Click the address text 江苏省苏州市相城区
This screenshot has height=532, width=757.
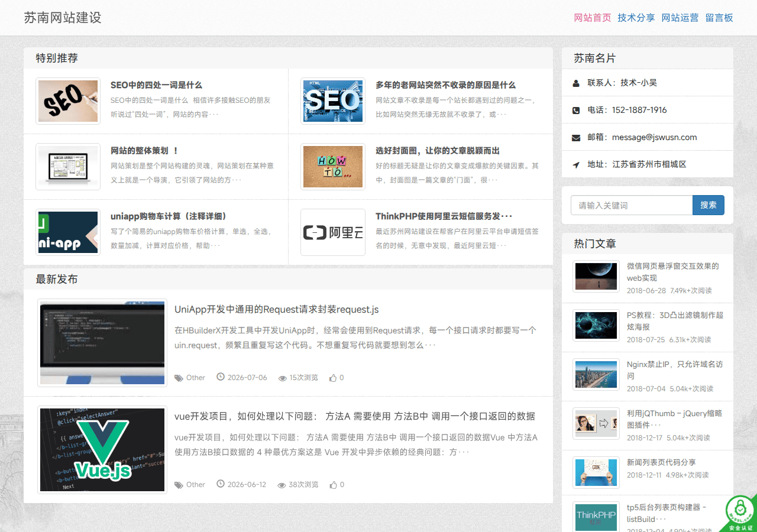(649, 164)
